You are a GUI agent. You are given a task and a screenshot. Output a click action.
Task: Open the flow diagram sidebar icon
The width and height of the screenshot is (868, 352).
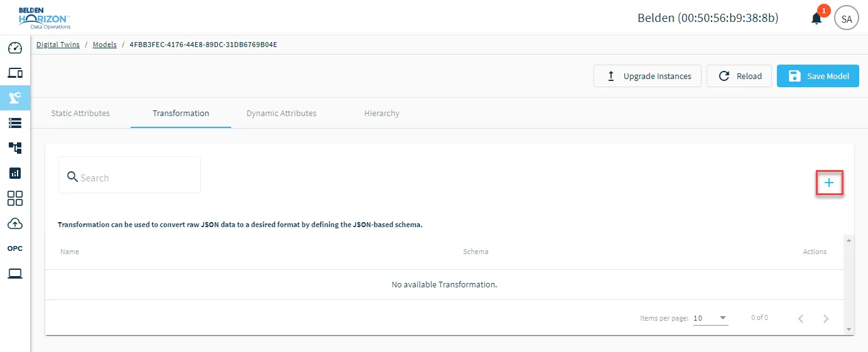pos(15,147)
